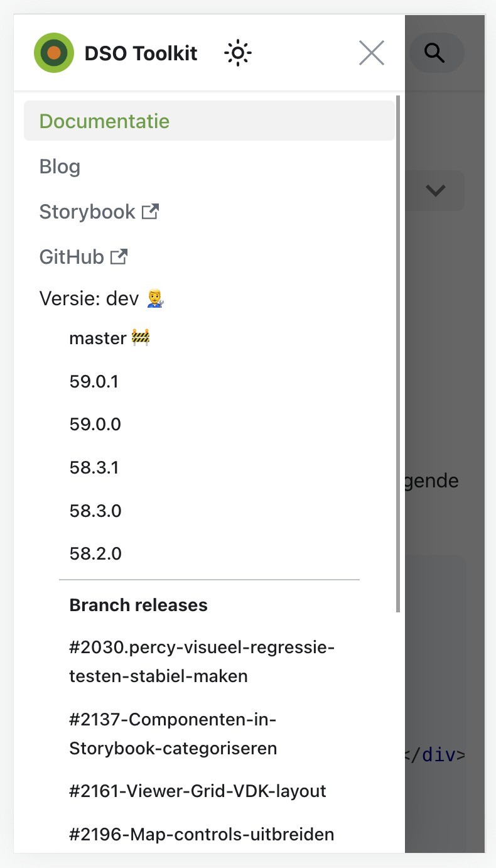The height and width of the screenshot is (868, 496).
Task: Click the shrug emoji beside Versie: dev
Action: [151, 299]
